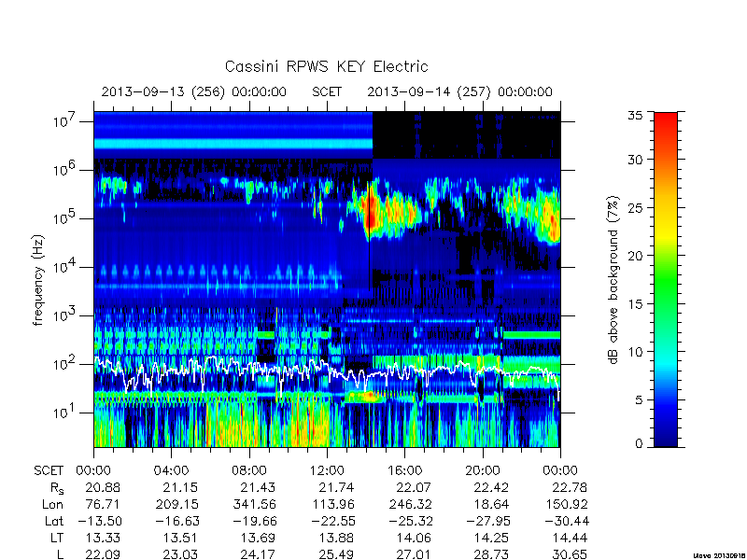The height and width of the screenshot is (560, 747).
Task: Select the longitude value '18.64'
Action: coord(491,504)
